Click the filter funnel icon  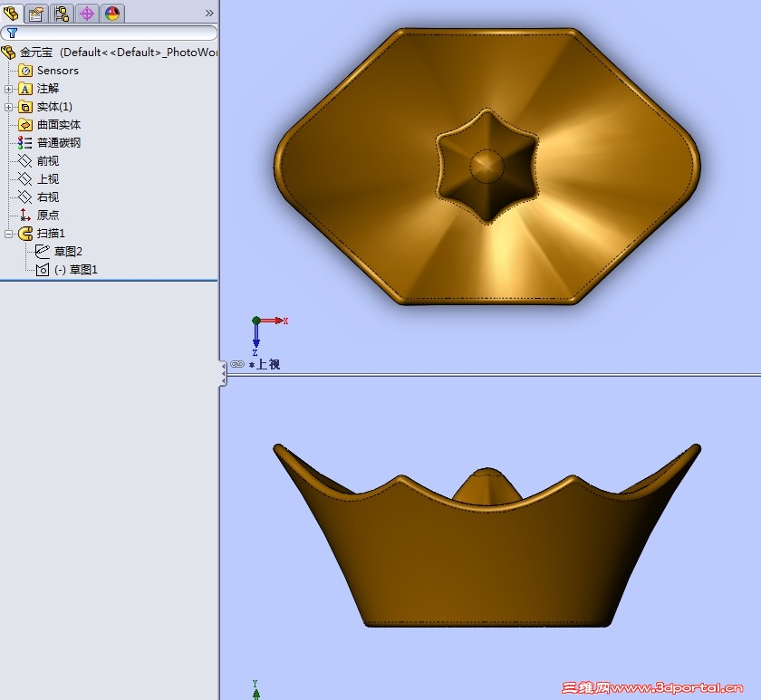[12, 33]
